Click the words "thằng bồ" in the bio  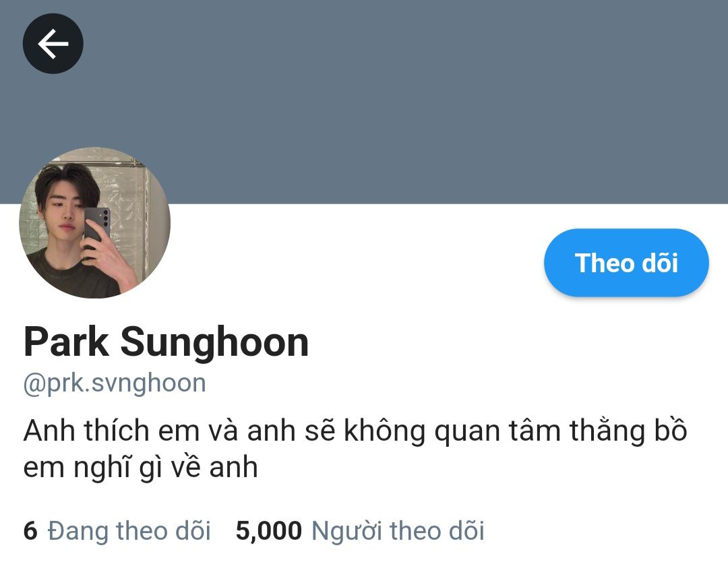point(628,431)
